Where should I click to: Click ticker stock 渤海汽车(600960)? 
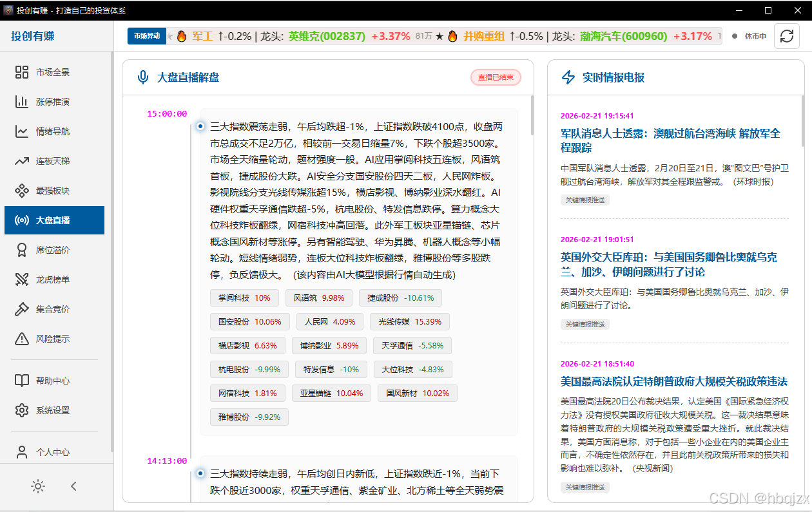point(623,36)
